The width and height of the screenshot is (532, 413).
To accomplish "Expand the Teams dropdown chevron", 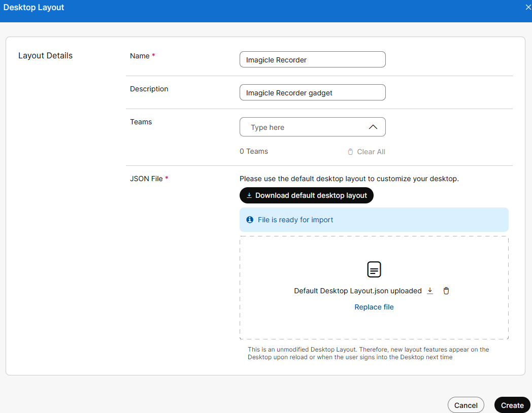I will pos(373,127).
